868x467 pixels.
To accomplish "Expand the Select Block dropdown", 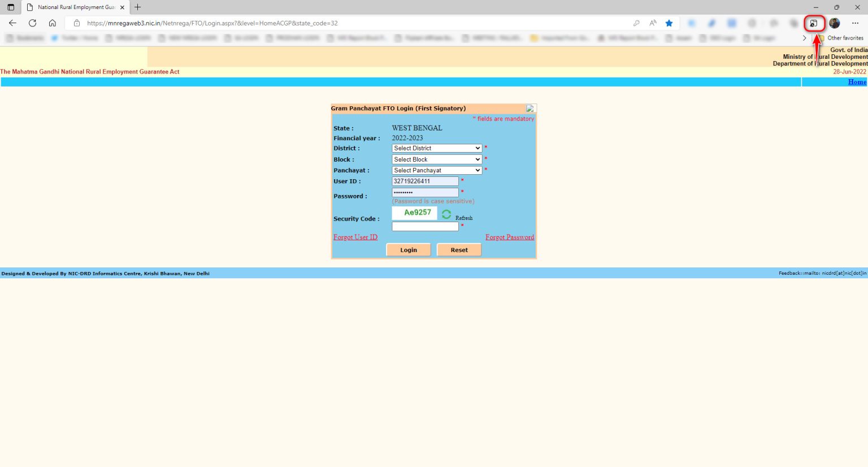I will (436, 159).
